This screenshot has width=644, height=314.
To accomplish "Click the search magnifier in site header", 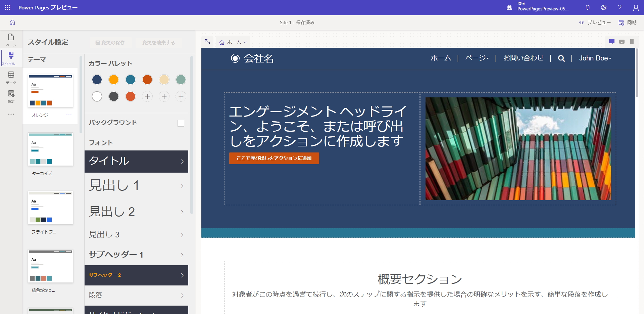I will point(561,58).
